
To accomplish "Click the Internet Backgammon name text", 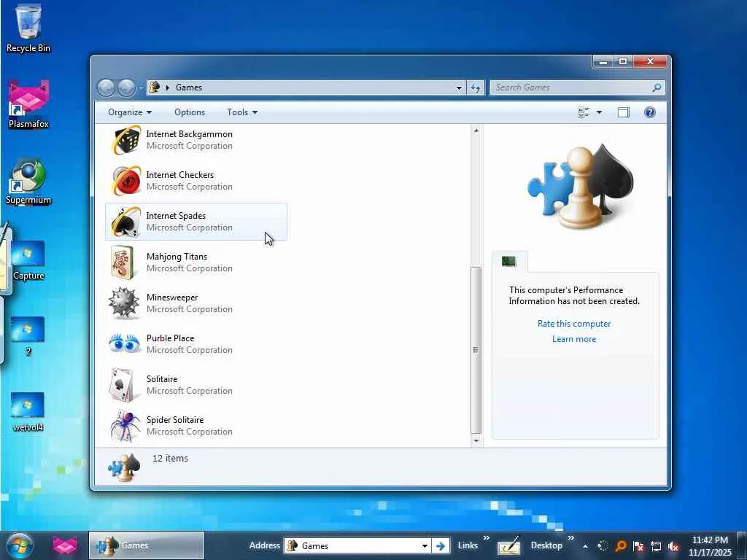I will pos(189,134).
